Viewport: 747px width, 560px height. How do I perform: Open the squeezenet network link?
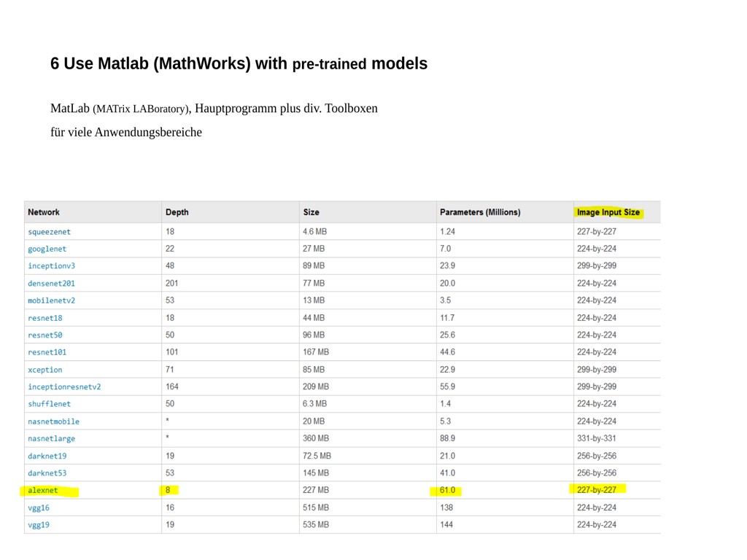click(49, 232)
